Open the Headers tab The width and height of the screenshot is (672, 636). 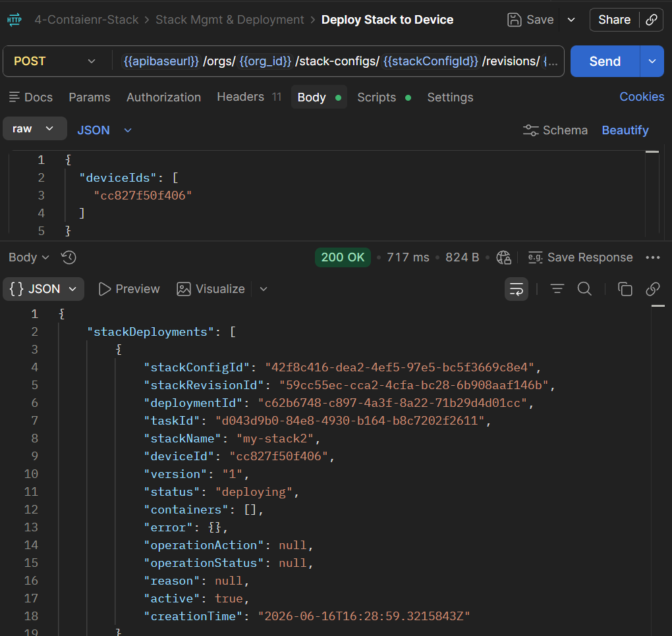(x=249, y=97)
